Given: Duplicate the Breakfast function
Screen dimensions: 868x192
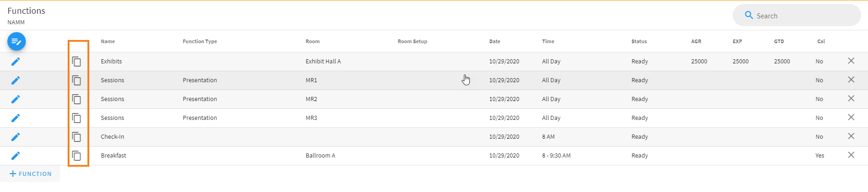Looking at the screenshot, I should pyautogui.click(x=77, y=156).
